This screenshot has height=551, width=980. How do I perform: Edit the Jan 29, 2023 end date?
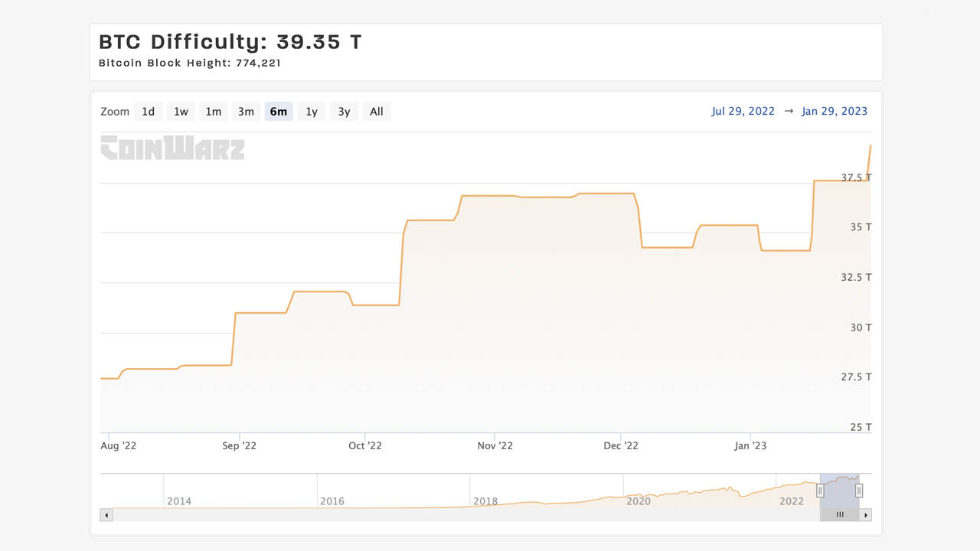click(x=835, y=111)
